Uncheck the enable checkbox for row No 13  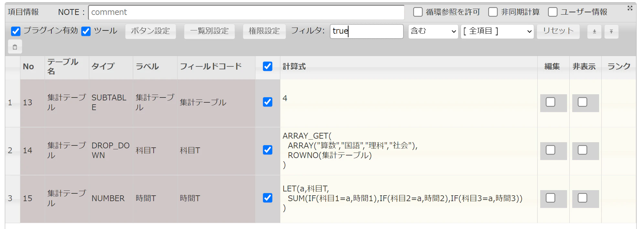coord(268,102)
